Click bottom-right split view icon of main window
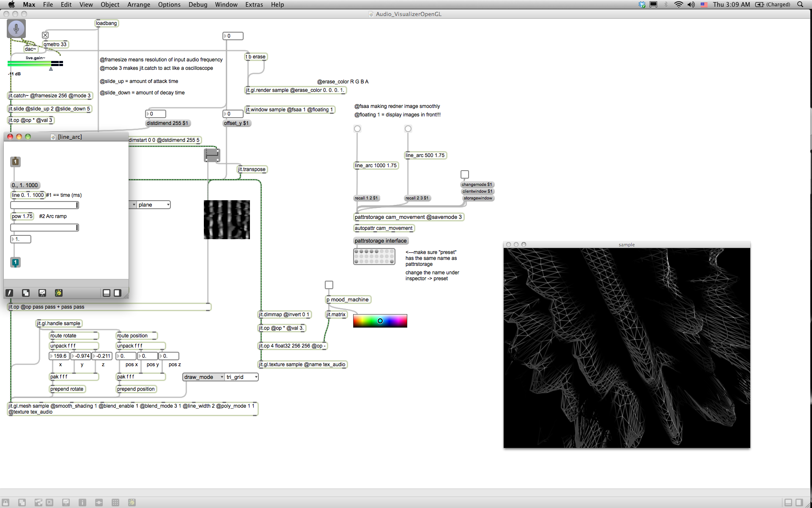Viewport: 812px width, 508px height. coord(788,502)
